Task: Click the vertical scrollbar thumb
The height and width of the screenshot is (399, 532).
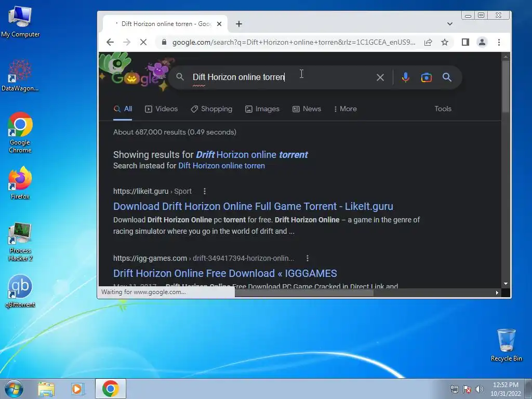Action: pyautogui.click(x=506, y=86)
